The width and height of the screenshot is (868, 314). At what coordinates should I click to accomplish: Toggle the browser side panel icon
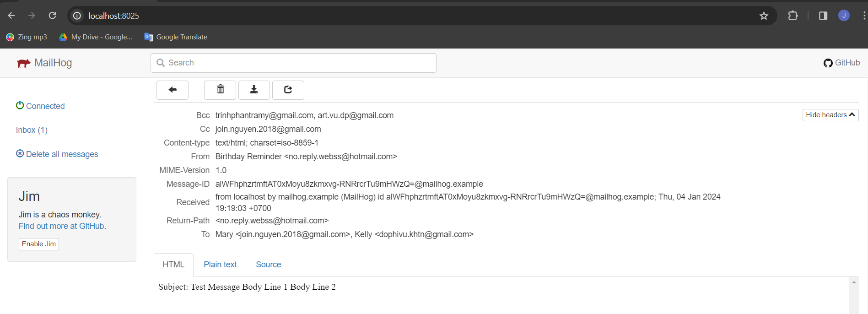coord(823,16)
